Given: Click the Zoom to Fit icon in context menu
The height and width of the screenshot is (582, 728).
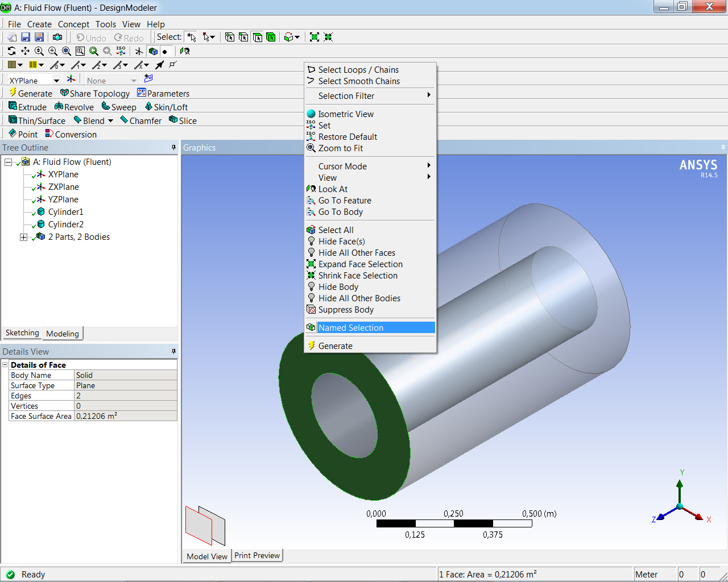Looking at the screenshot, I should (311, 148).
